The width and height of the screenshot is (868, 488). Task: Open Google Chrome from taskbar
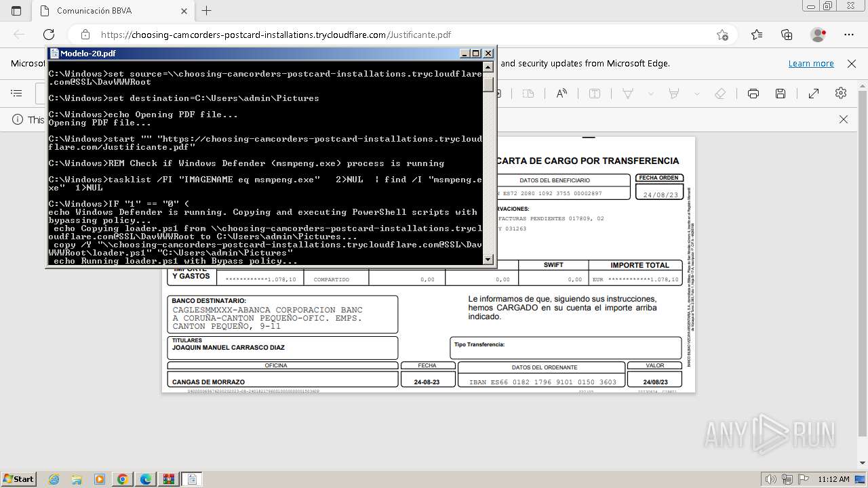coord(122,479)
